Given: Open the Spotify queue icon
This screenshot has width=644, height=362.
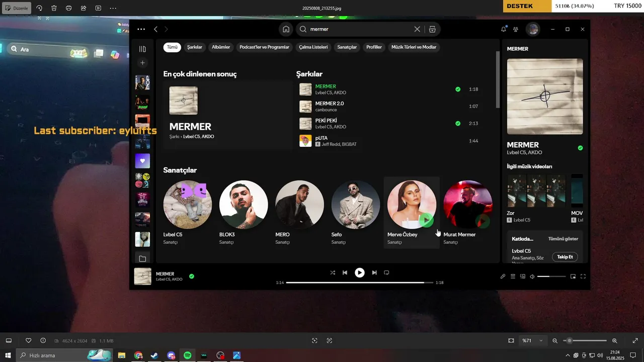Looking at the screenshot, I should point(513,276).
